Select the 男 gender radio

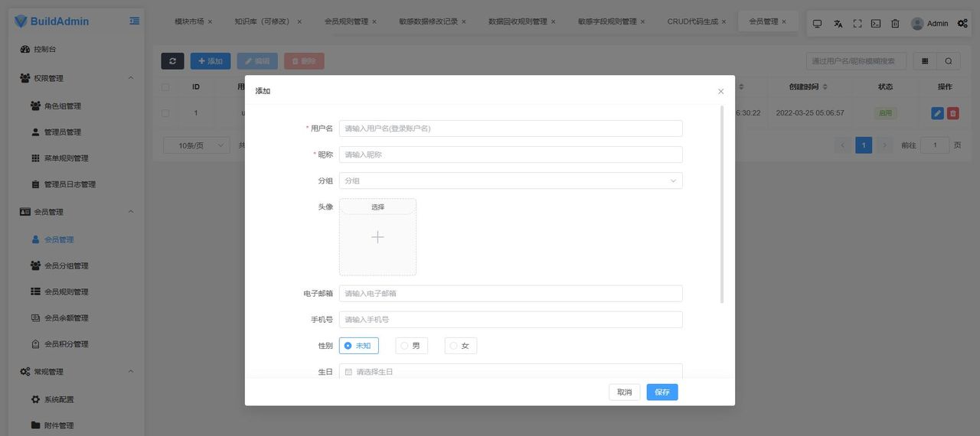point(411,346)
